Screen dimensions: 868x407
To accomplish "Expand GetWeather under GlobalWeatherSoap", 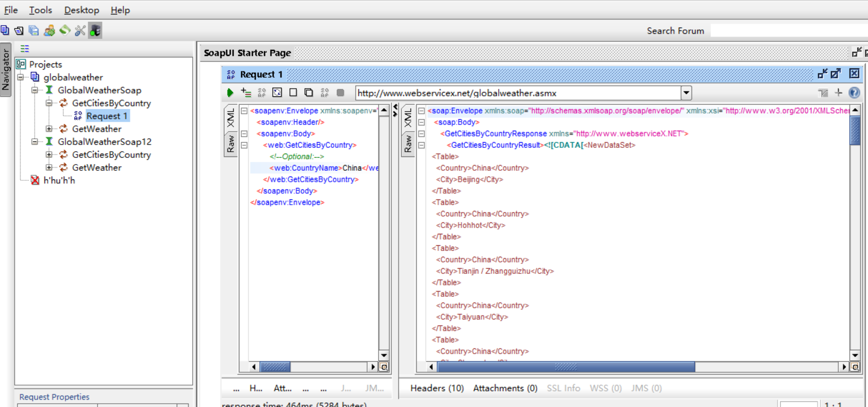I will coord(49,128).
